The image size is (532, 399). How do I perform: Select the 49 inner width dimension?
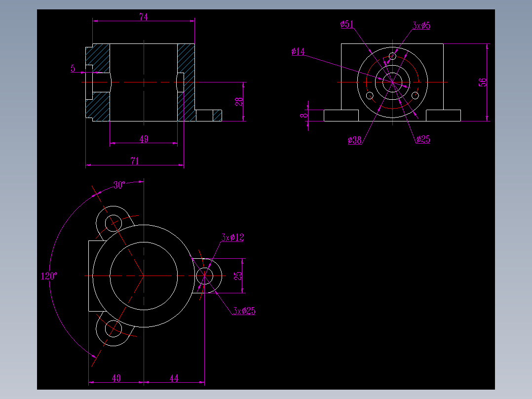[144, 139]
